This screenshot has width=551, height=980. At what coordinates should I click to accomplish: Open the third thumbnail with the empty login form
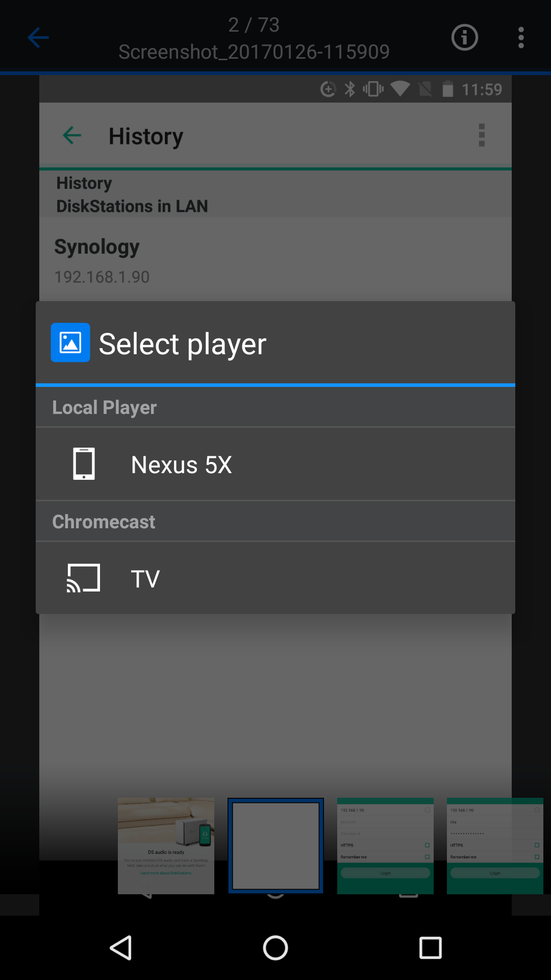(x=385, y=846)
